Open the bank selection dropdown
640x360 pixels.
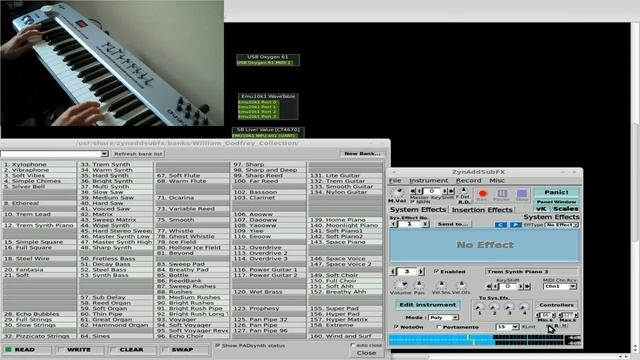point(104,153)
